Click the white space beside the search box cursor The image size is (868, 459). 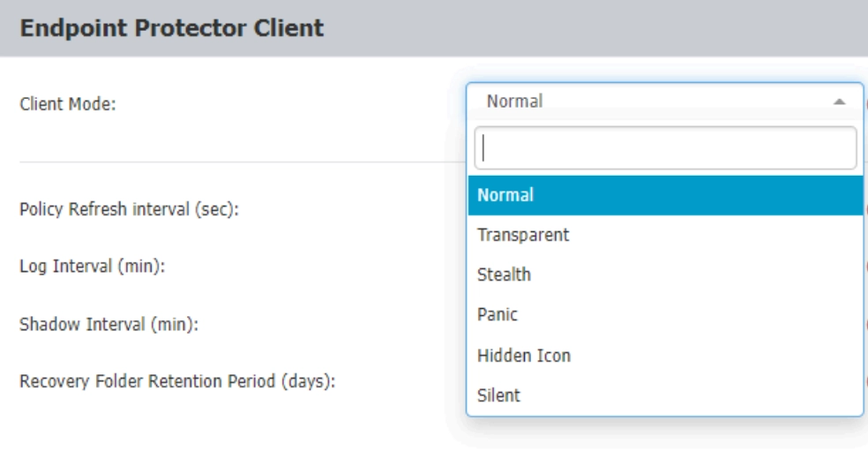(x=670, y=147)
